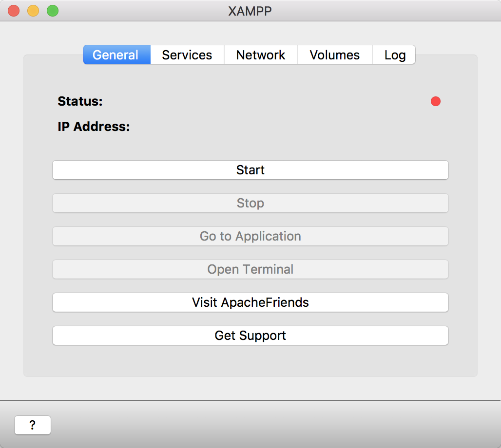The height and width of the screenshot is (448, 501).
Task: Select the Network tab
Action: pos(261,55)
